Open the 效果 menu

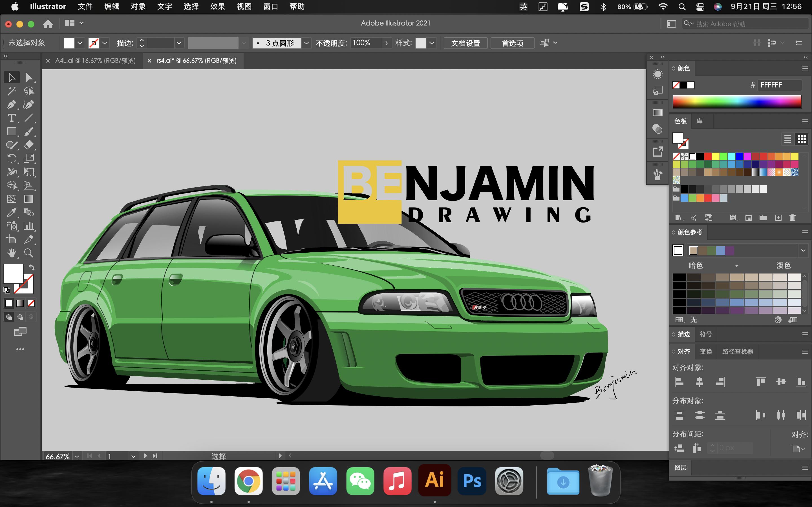click(x=217, y=6)
